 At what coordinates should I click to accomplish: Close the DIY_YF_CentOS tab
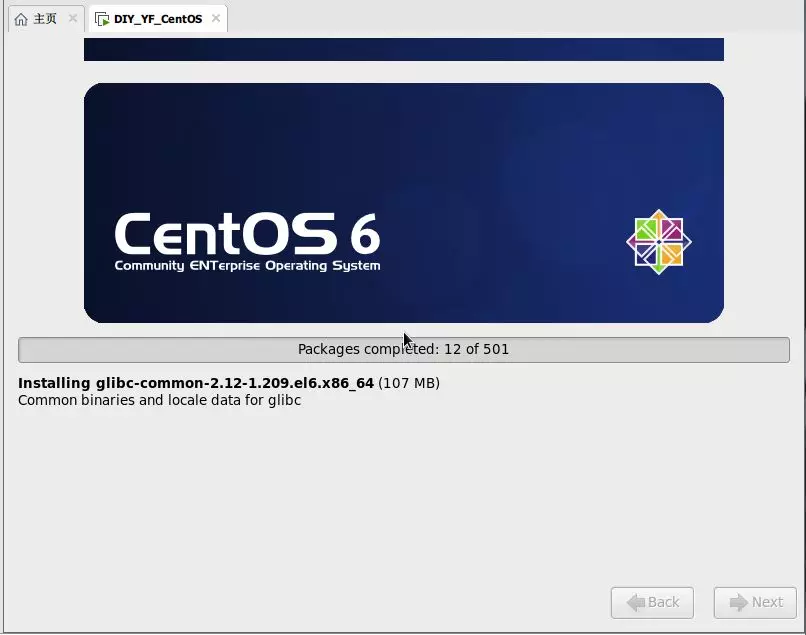(x=216, y=19)
